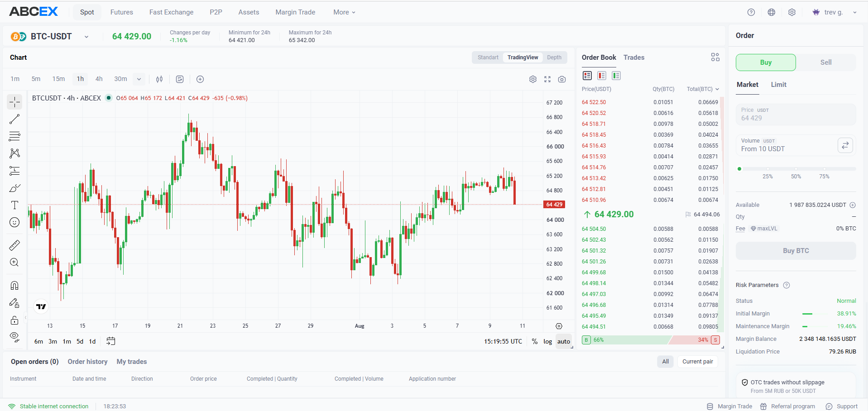Image resolution: width=868 pixels, height=411 pixels.
Task: Open the forecasting and measurement tools
Action: (14, 171)
